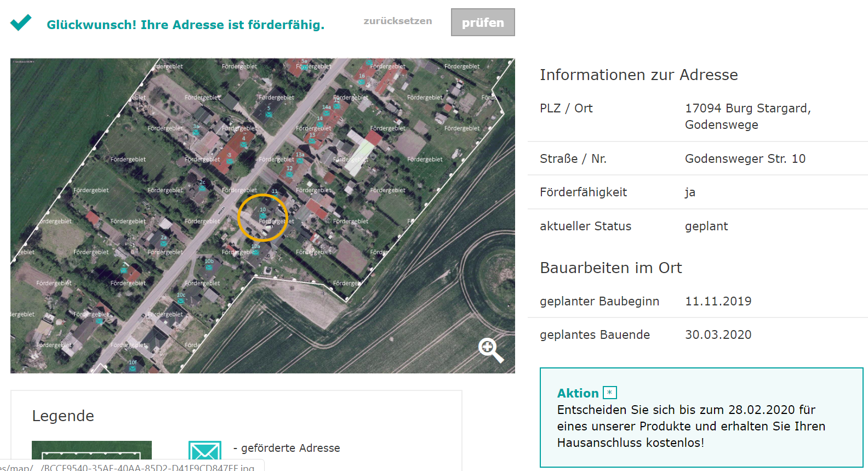868x471 pixels.
Task: Click the green checkmark success icon
Action: point(21,23)
